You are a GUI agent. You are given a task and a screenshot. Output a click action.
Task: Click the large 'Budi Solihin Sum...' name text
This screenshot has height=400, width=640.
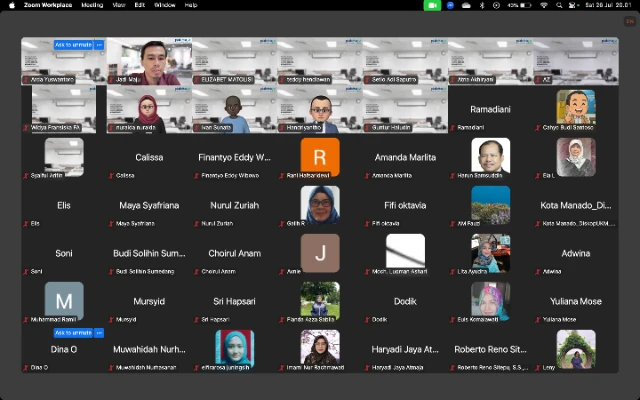pos(149,253)
